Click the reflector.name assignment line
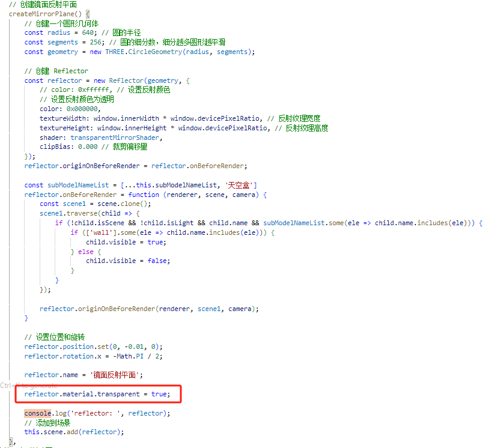The image size is (489, 448). coord(84,375)
